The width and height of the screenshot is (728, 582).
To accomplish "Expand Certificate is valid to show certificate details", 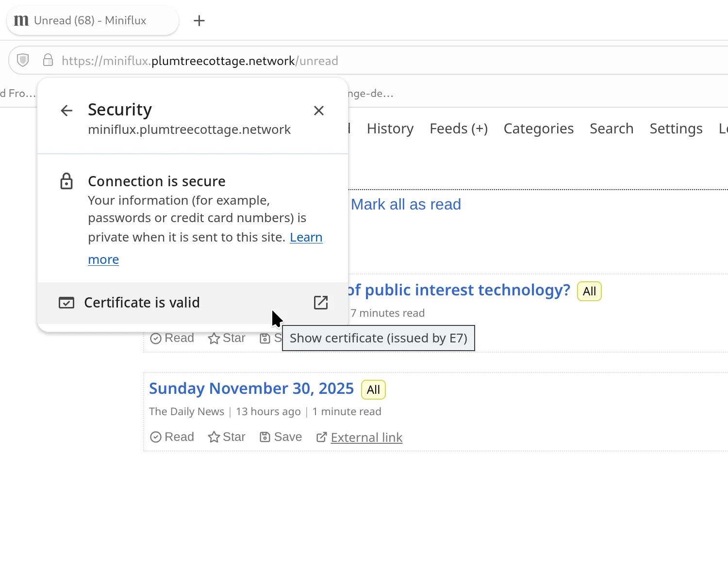I will [x=142, y=302].
